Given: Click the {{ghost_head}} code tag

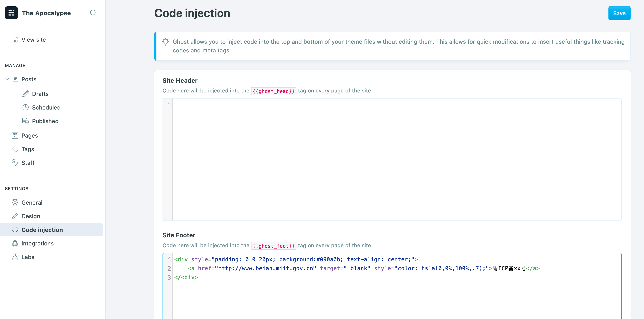Looking at the screenshot, I should (273, 91).
